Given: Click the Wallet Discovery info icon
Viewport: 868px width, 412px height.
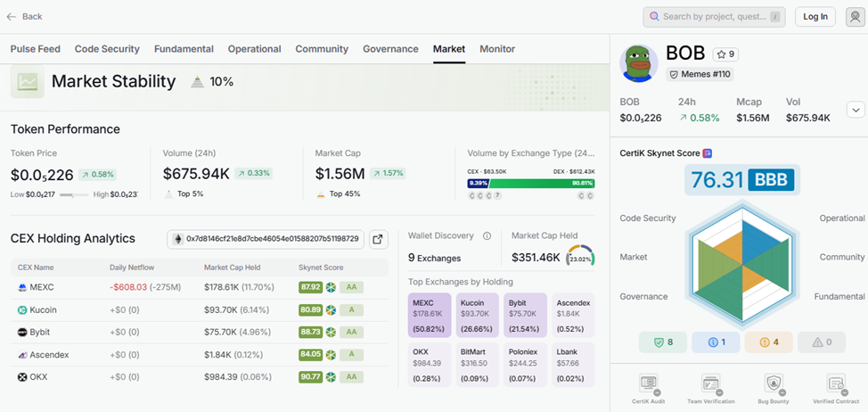Looking at the screenshot, I should [487, 236].
